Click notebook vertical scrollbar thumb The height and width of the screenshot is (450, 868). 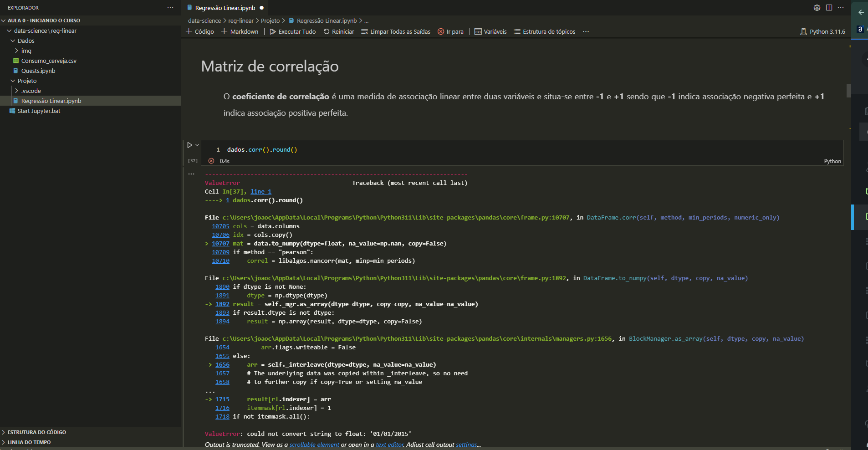(848, 90)
